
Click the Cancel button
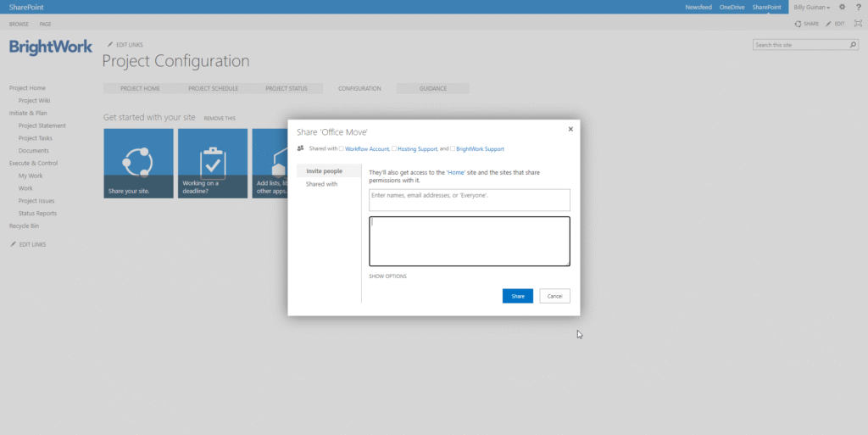click(x=554, y=296)
